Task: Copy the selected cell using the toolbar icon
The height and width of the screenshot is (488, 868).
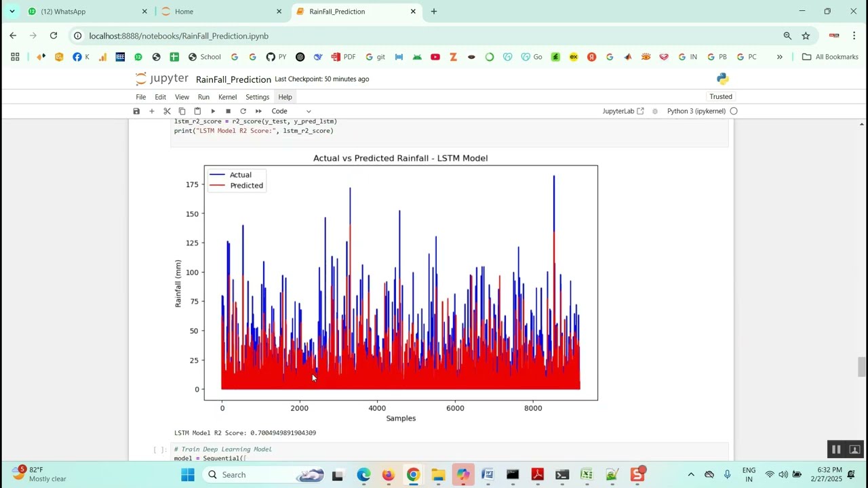Action: (182, 111)
